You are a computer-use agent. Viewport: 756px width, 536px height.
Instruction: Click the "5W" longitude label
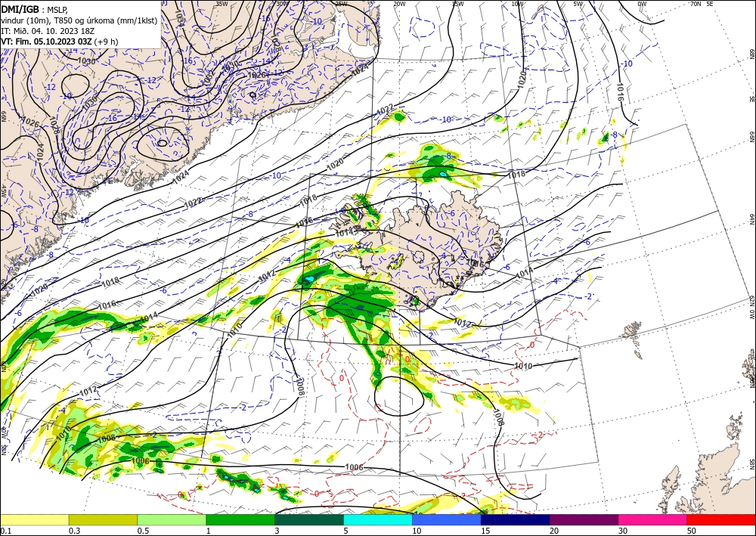(578, 3)
